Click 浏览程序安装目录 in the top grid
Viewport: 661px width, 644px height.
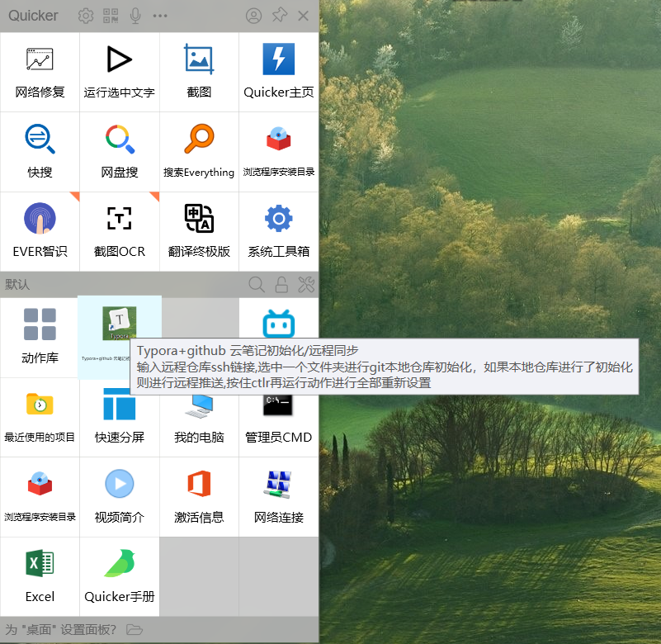[279, 152]
